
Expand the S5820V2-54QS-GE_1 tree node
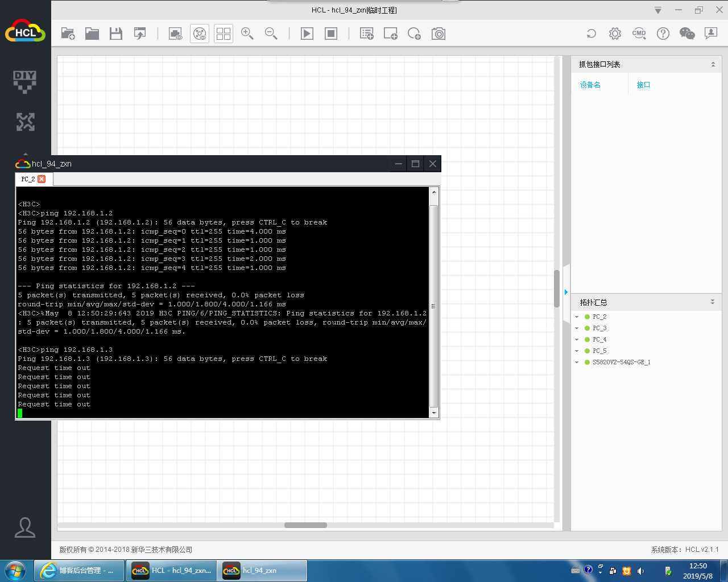pos(577,363)
